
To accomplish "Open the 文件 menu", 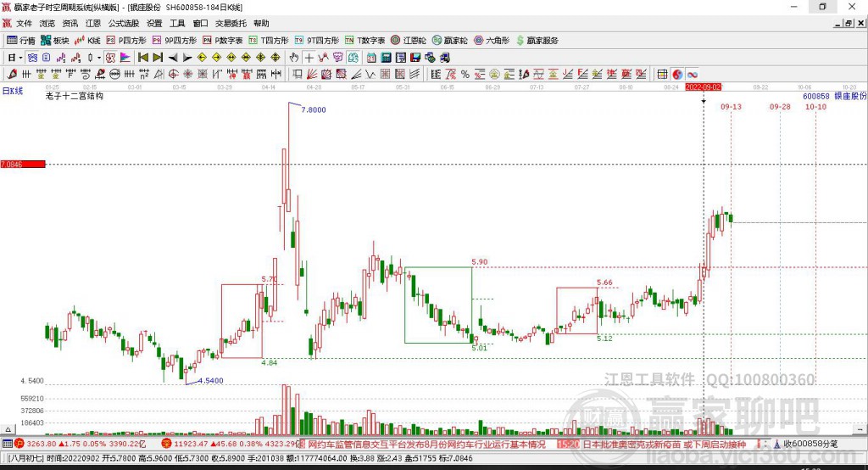I will click(25, 23).
